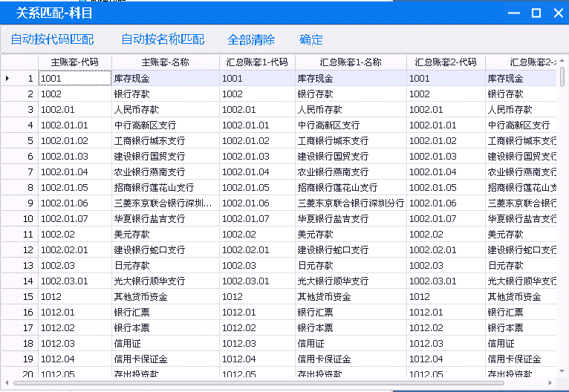Click 汇总账套1 name cell 库存现金
Viewport: 569px width, 392px height.
(351, 78)
